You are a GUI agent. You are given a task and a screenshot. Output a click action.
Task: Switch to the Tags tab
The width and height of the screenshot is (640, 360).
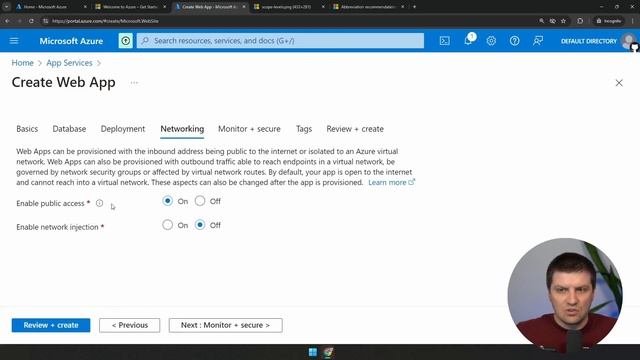click(304, 129)
